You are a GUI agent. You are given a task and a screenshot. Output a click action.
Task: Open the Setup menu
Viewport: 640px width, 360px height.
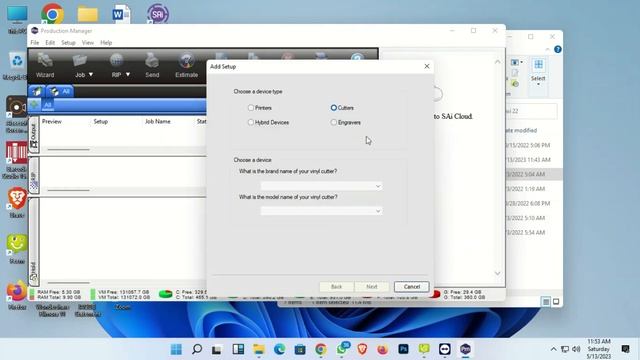pyautogui.click(x=68, y=42)
